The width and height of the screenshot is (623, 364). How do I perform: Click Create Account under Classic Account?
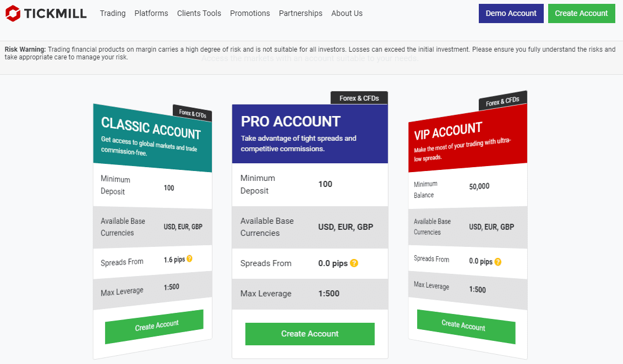[154, 324]
